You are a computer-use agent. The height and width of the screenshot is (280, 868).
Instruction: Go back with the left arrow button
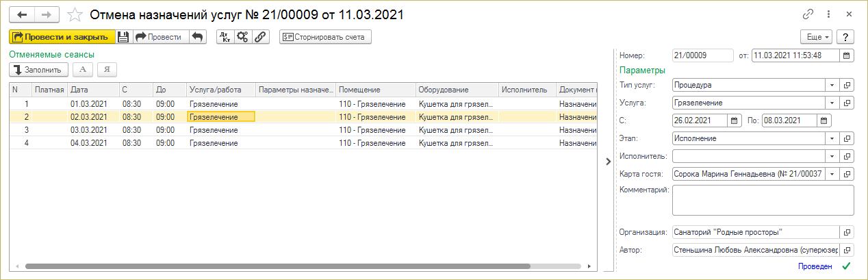tap(21, 14)
